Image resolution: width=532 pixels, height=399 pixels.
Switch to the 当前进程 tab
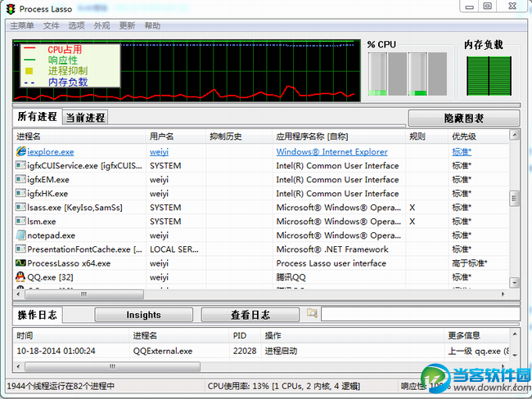click(x=85, y=118)
